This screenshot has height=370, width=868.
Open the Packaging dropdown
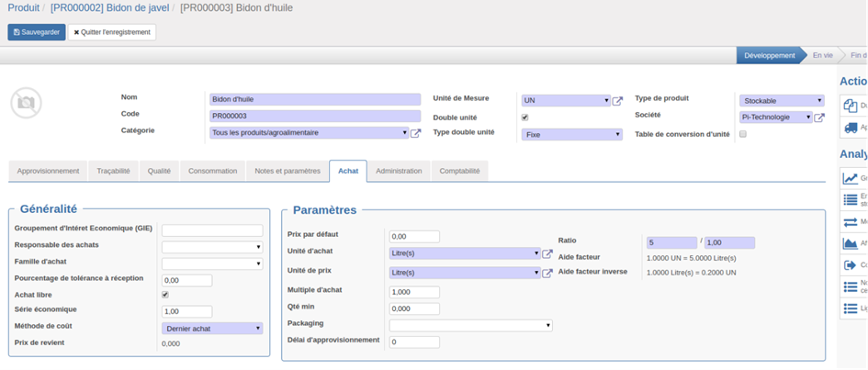[470, 325]
